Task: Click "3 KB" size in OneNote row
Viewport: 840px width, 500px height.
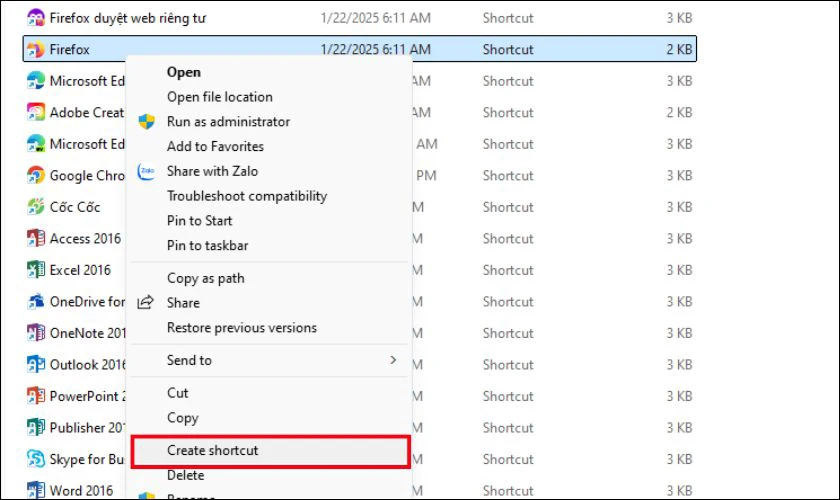Action: pos(679,333)
